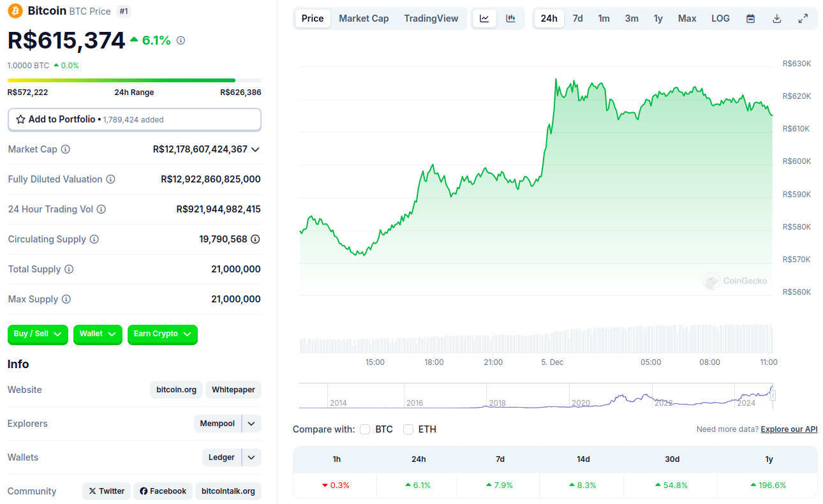Screen dimensions: 823x504
Task: Click the info icon beside 6.1% price change
Action: [x=181, y=41]
